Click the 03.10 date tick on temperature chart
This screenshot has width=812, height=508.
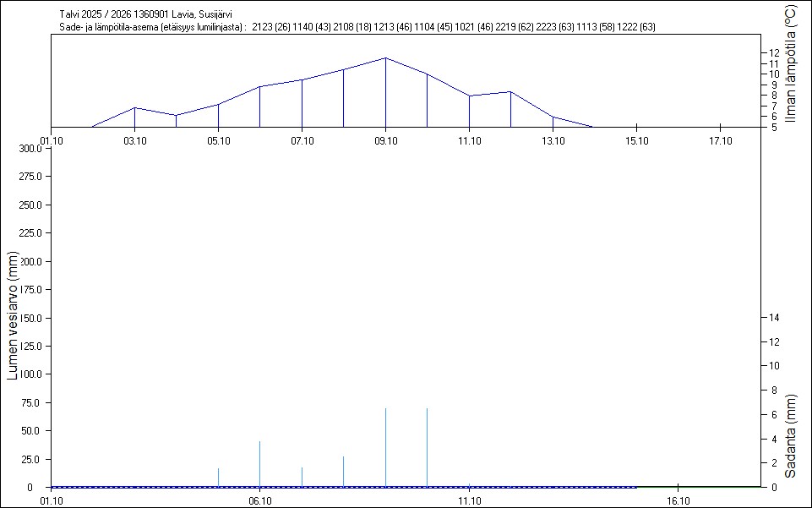[134, 140]
